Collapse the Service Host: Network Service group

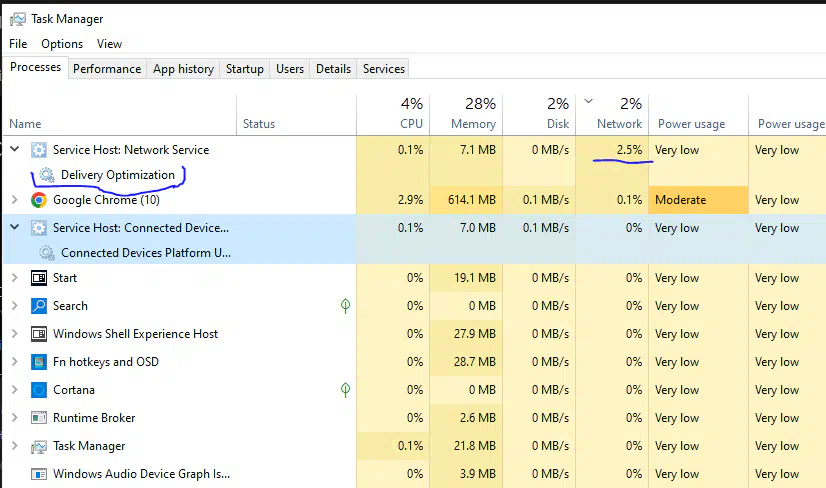[x=14, y=150]
